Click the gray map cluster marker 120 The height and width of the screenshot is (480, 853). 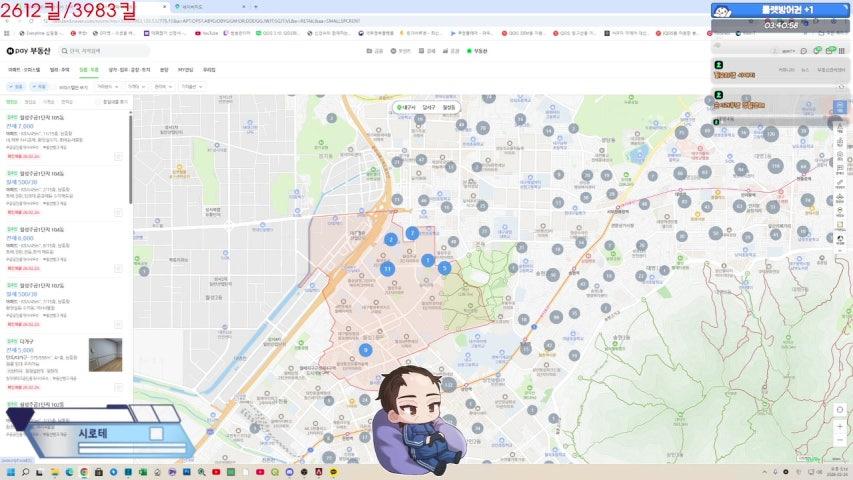(x=770, y=133)
